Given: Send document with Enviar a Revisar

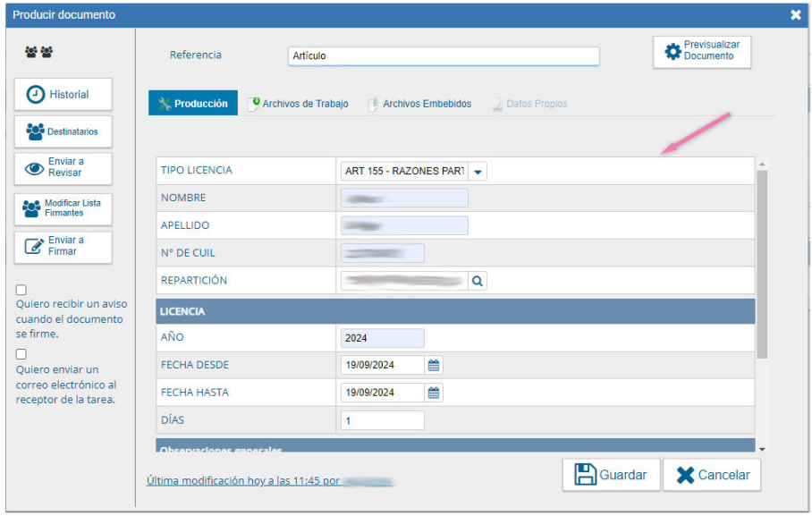Looking at the screenshot, I should point(63,168).
